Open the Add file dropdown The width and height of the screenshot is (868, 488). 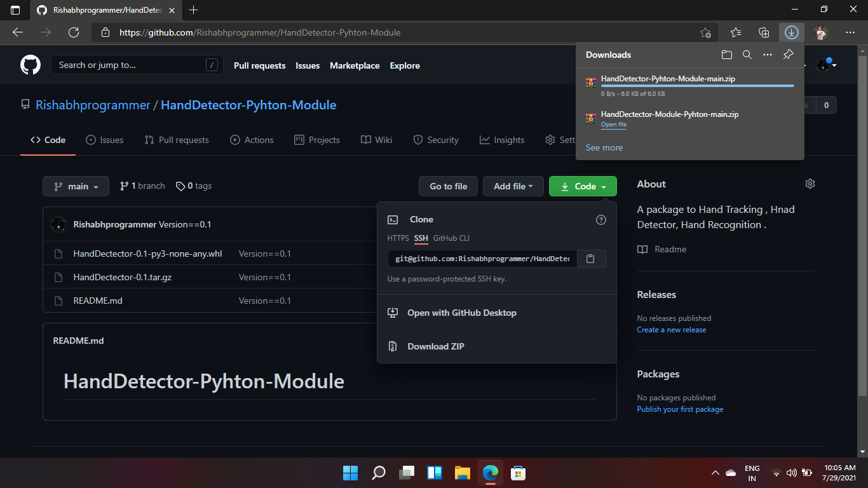coord(513,186)
